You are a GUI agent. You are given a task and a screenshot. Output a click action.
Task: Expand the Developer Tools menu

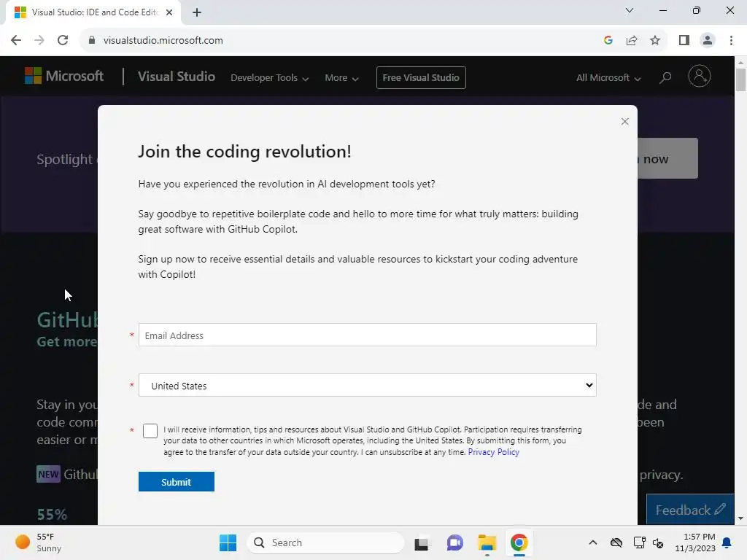coord(270,77)
